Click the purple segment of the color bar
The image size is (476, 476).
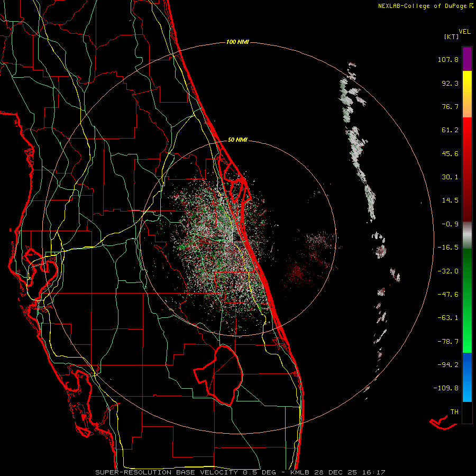click(467, 59)
